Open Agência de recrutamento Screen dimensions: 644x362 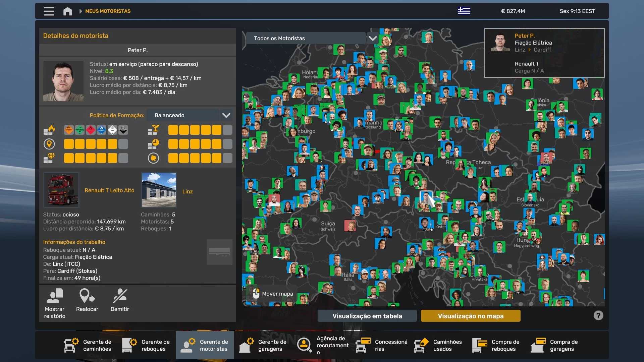324,345
